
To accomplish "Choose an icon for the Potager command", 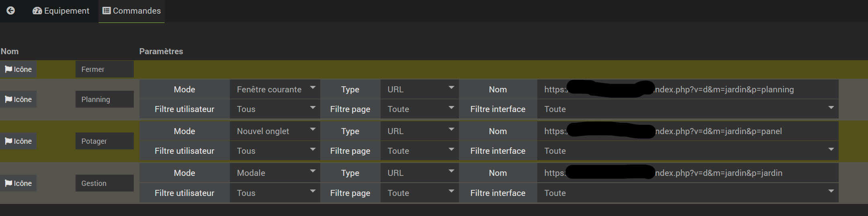I will (18, 141).
